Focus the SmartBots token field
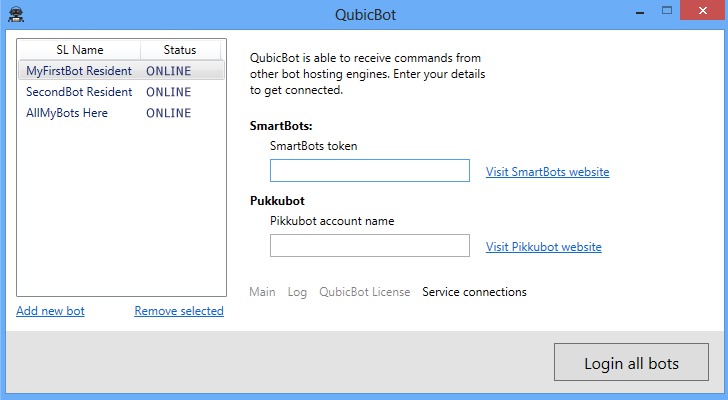The image size is (728, 400). point(370,170)
